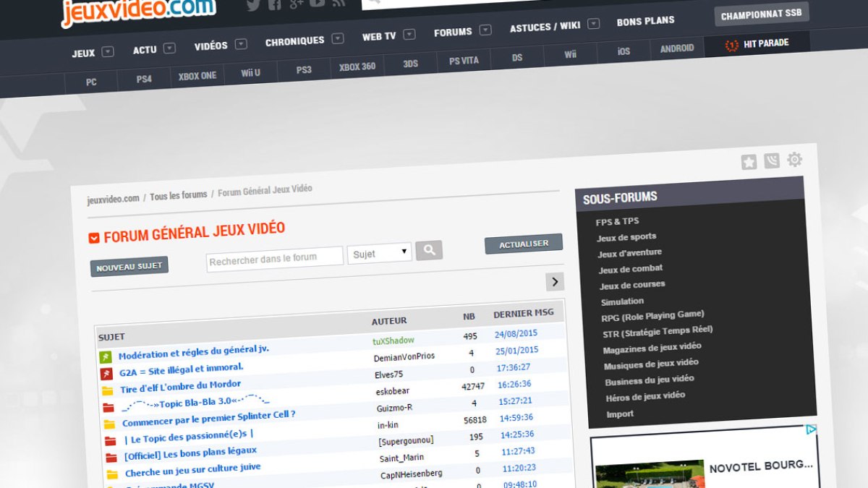
Task: Click the star favorite icon above Sous-Forums
Action: 749,162
